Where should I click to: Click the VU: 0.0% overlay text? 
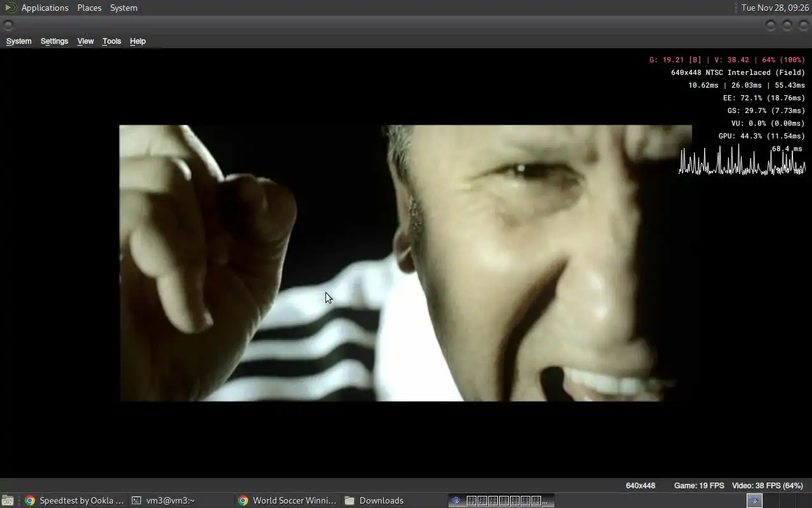(x=768, y=123)
